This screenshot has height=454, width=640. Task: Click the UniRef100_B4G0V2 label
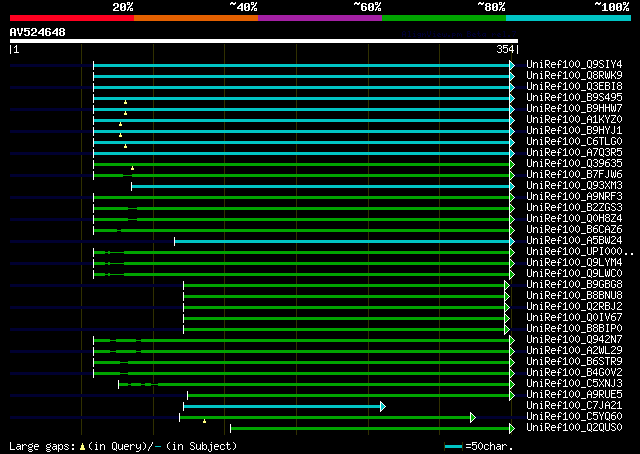[574, 373]
